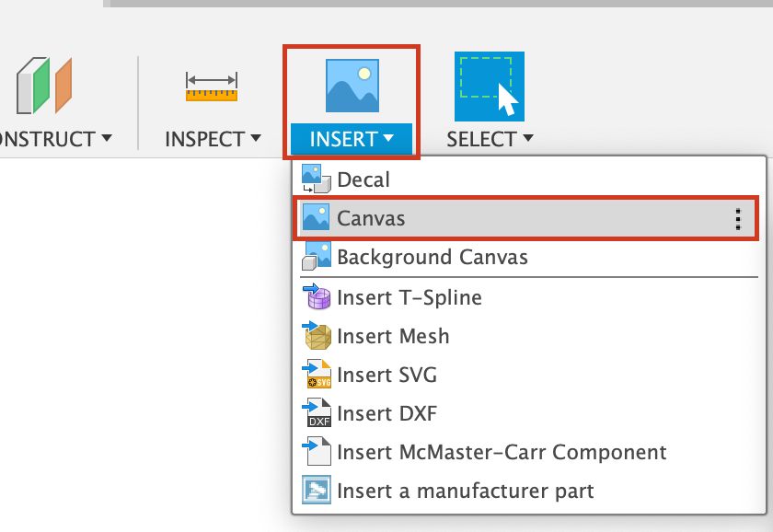Select the Background Canvas menu entry

pyautogui.click(x=433, y=257)
